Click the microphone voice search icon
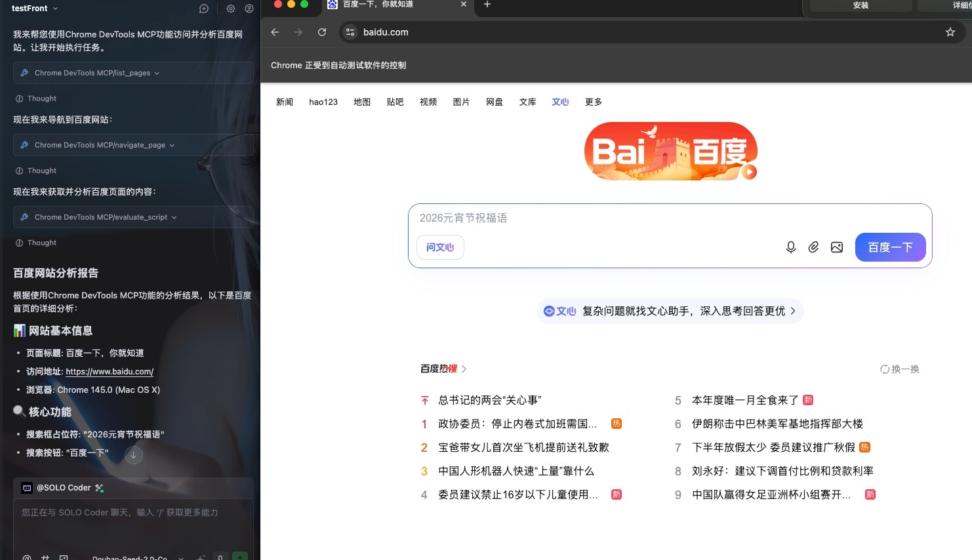The height and width of the screenshot is (560, 972). click(791, 247)
